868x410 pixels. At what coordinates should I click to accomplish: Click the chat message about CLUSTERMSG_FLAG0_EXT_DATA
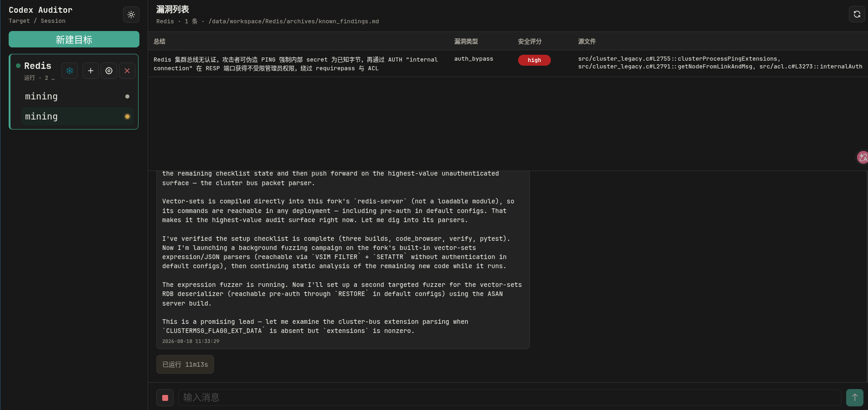315,327
